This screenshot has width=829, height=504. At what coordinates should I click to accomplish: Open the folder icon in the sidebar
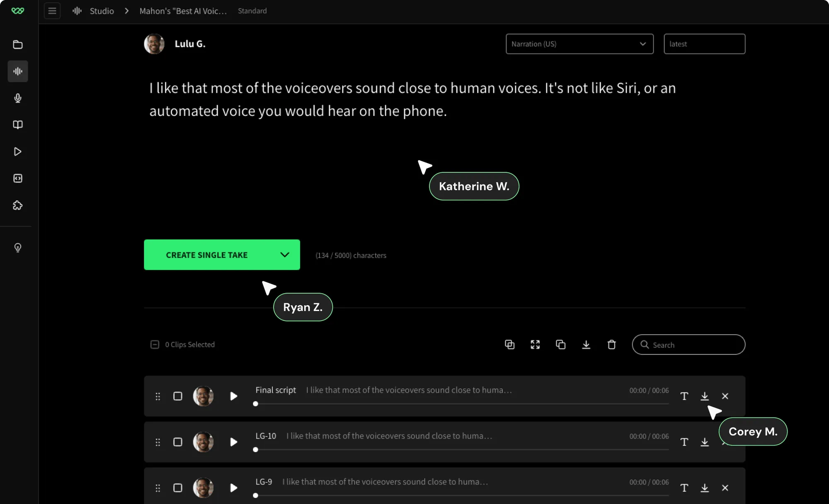17,44
